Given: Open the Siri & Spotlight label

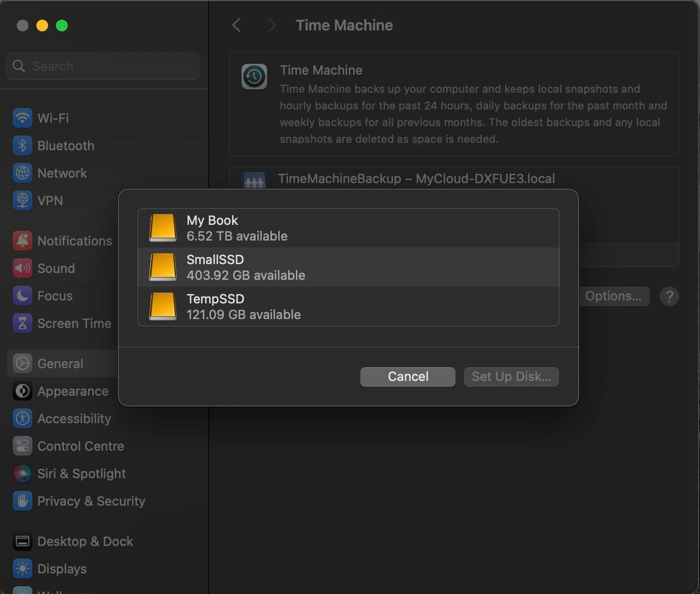Looking at the screenshot, I should click(81, 474).
